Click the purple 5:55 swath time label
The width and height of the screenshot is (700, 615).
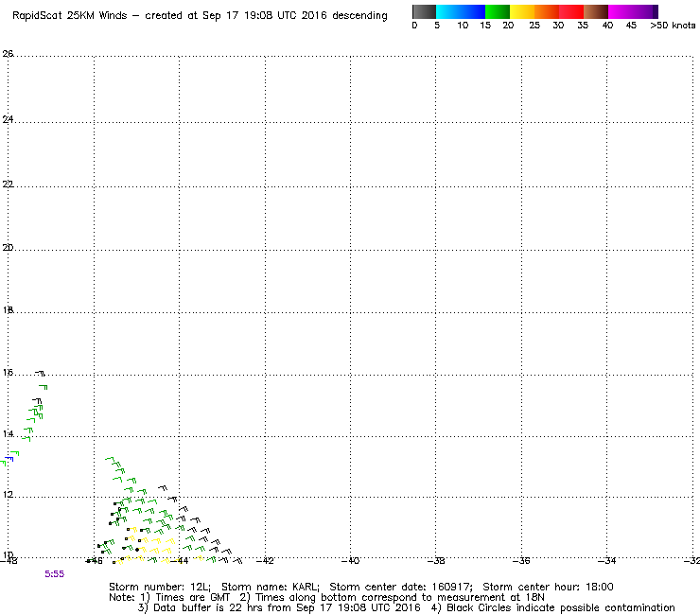click(x=55, y=574)
